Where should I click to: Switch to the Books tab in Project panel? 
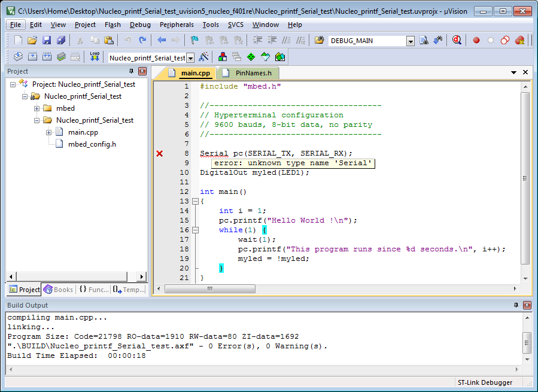click(x=58, y=290)
